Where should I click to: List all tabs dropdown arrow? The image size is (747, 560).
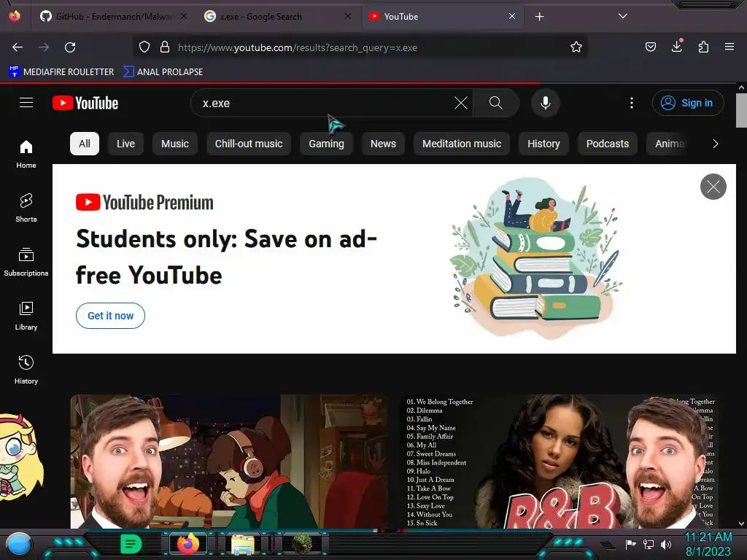click(623, 16)
